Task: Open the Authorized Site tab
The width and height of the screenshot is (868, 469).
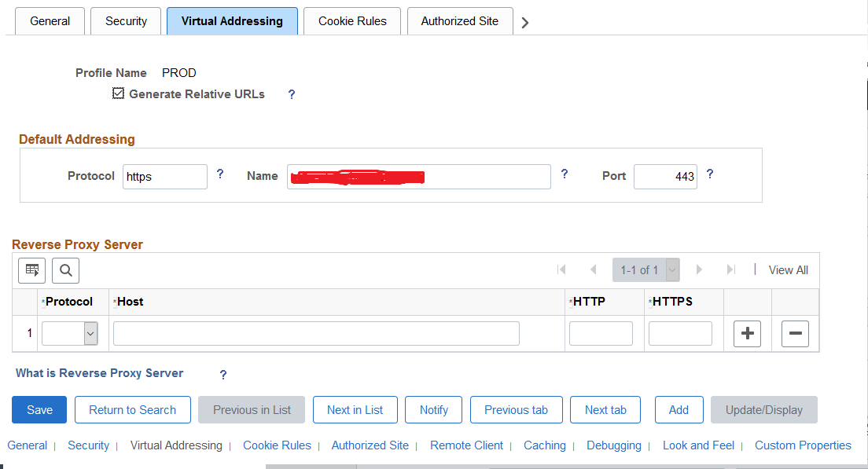Action: 459,21
